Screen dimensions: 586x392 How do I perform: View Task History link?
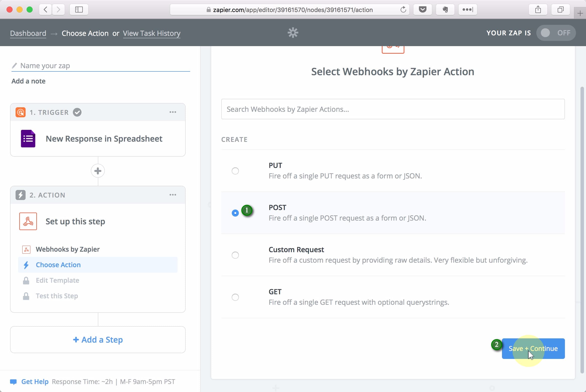[152, 33]
